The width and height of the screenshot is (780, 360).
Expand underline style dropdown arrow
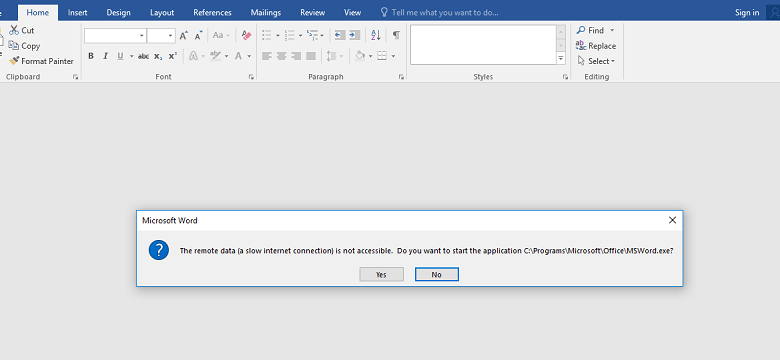point(131,56)
